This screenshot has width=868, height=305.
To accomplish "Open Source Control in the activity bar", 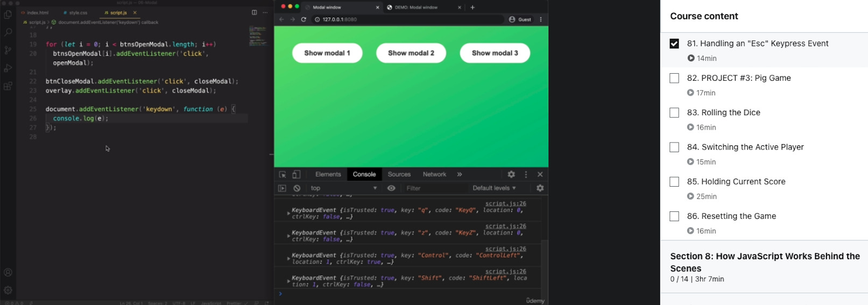I will click(8, 50).
